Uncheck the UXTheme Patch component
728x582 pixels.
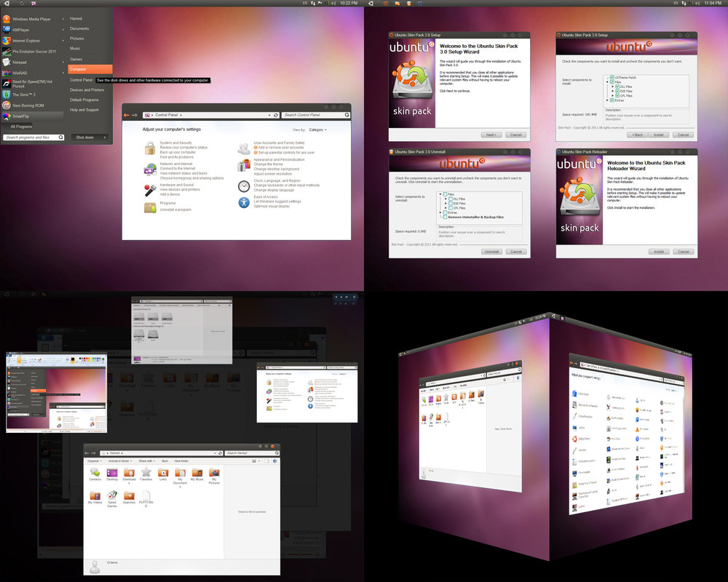[612, 78]
